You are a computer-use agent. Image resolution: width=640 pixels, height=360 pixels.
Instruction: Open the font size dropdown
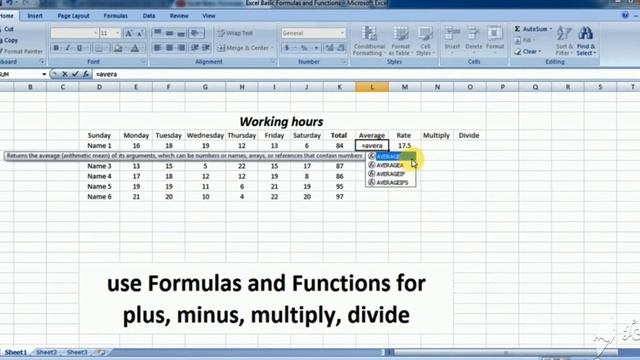click(x=118, y=33)
